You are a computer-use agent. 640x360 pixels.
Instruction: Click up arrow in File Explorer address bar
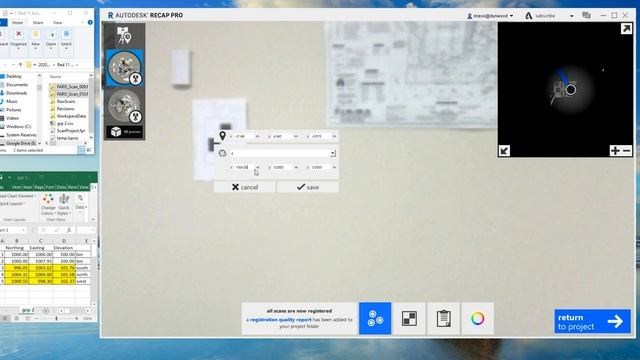(21, 64)
